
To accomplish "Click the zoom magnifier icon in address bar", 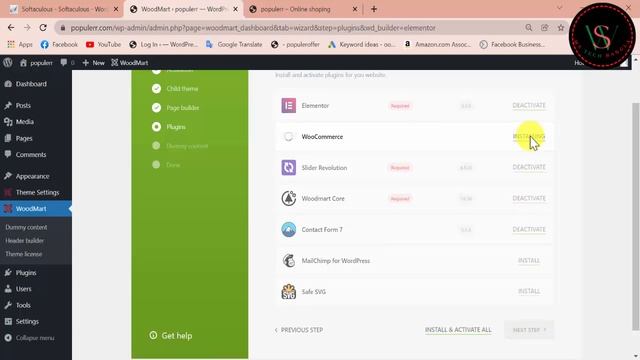I will [x=529, y=28].
